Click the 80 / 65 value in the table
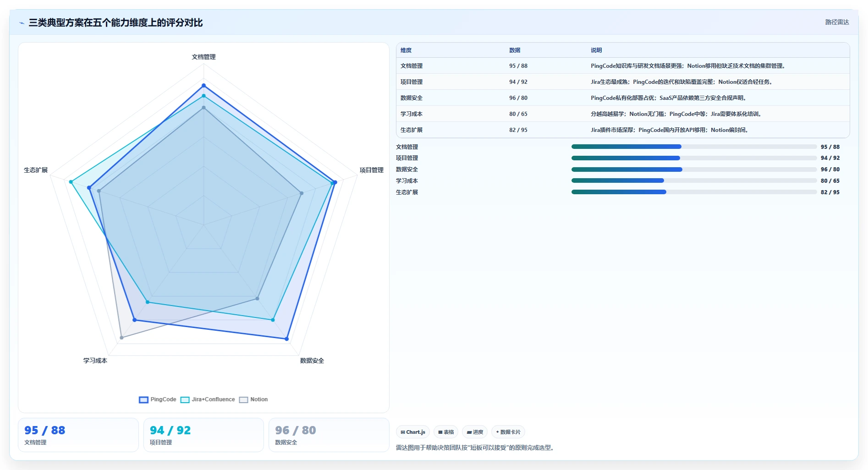 pyautogui.click(x=518, y=114)
